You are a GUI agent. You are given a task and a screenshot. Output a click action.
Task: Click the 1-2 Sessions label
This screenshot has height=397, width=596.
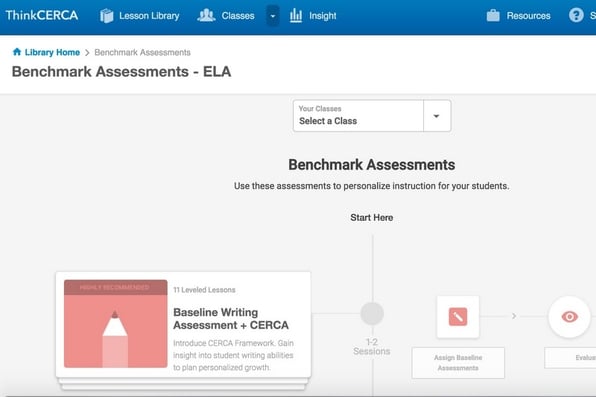pyautogui.click(x=372, y=346)
